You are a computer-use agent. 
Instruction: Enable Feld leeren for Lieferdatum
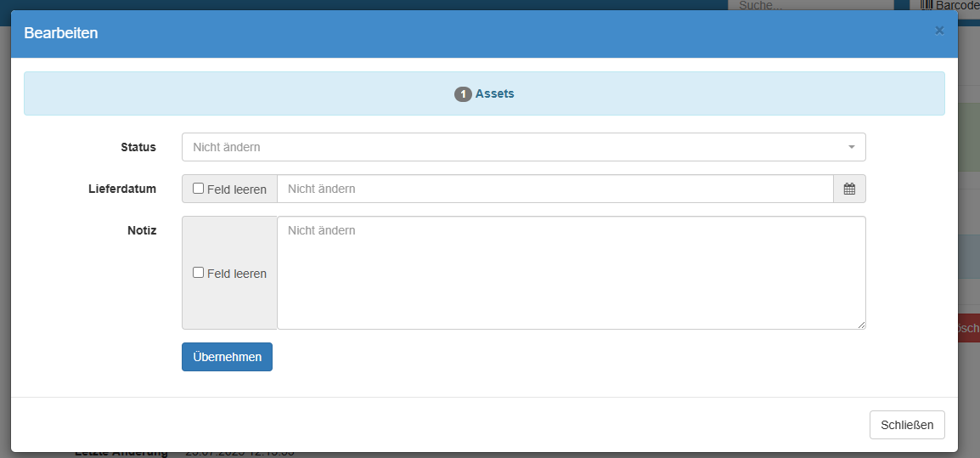click(199, 189)
